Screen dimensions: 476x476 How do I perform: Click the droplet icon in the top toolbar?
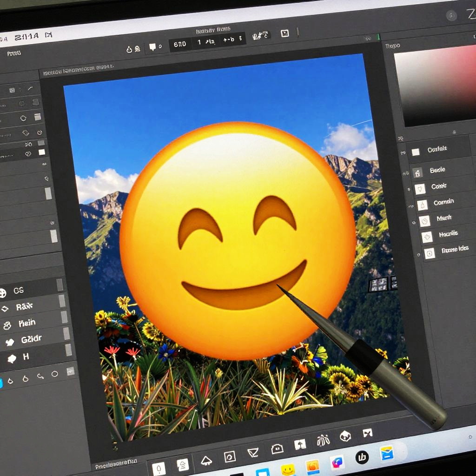130,49
